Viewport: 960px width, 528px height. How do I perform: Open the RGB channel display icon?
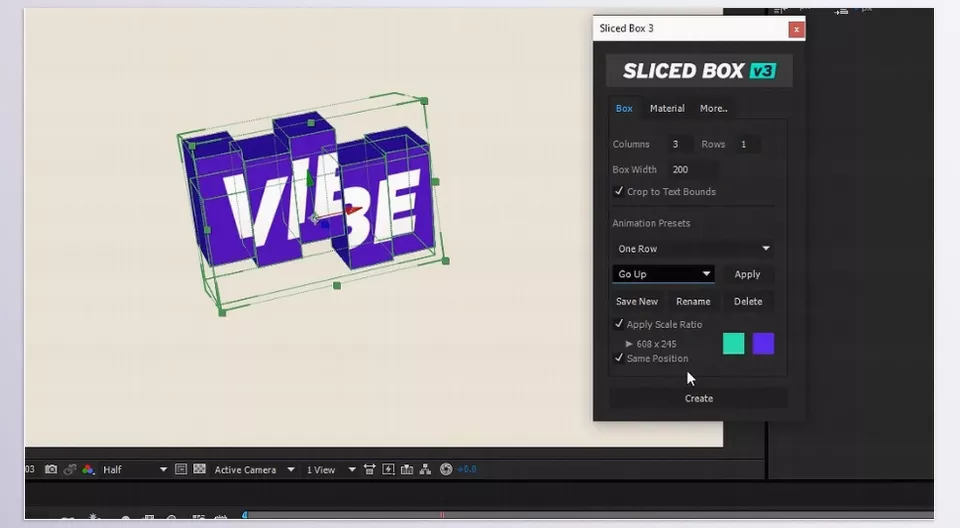click(88, 469)
